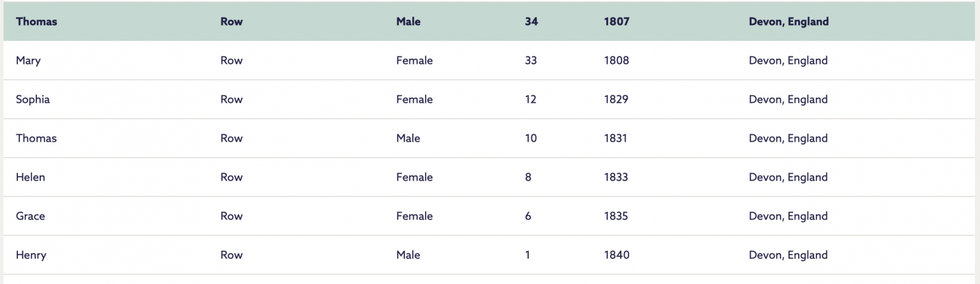
Task: Click birth year 1835 in Grace's row
Action: (x=616, y=216)
